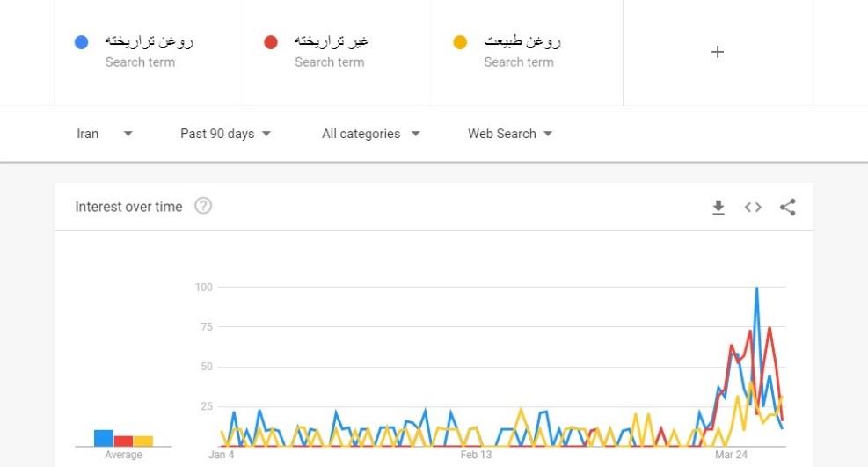Open the help icon beside Interest over time
The image size is (868, 467).
coord(203,207)
